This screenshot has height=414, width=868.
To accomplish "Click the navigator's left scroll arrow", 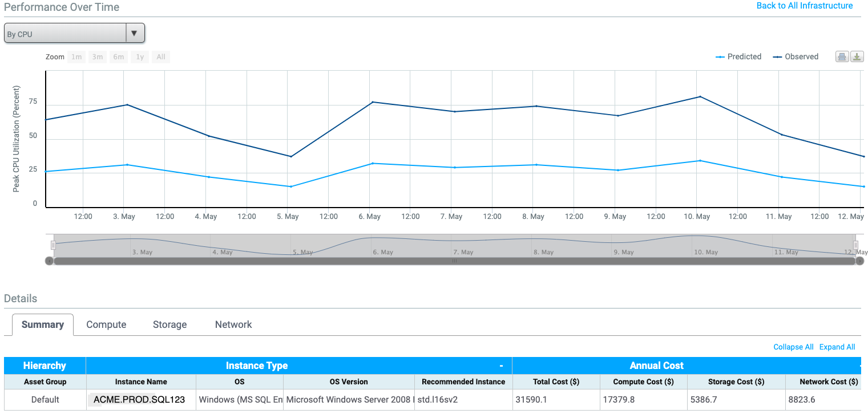I will pyautogui.click(x=49, y=261).
